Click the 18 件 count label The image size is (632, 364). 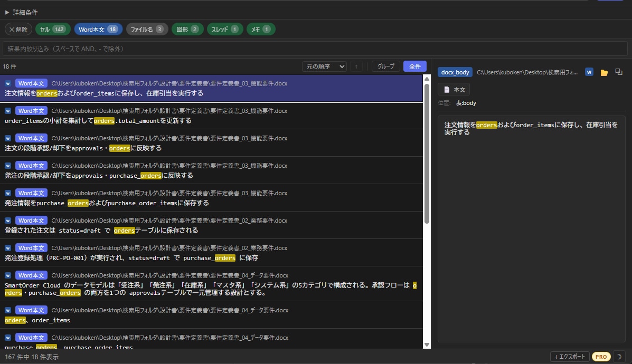point(10,66)
